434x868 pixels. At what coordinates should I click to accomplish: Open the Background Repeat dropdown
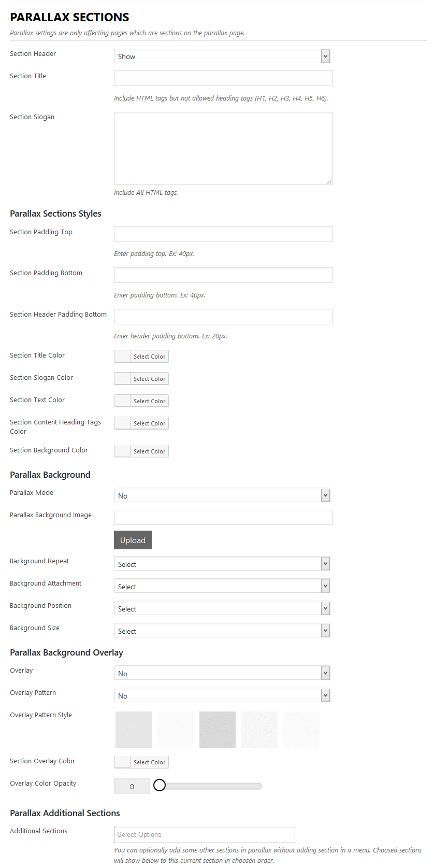pyautogui.click(x=222, y=564)
